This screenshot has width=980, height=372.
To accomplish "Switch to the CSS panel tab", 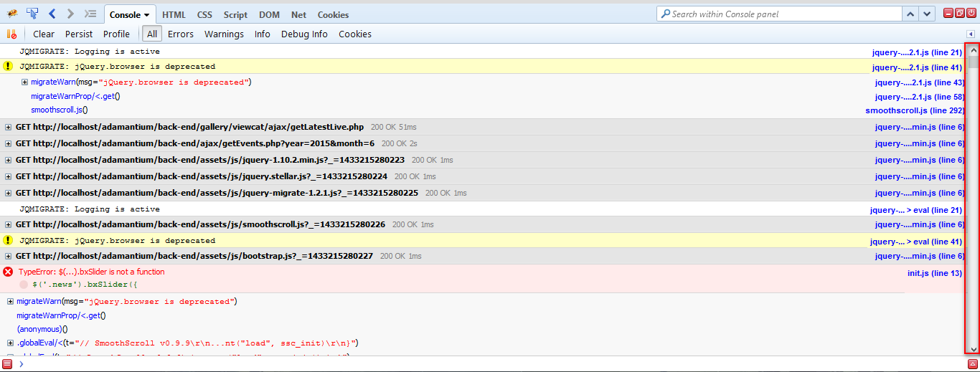I will tap(204, 14).
